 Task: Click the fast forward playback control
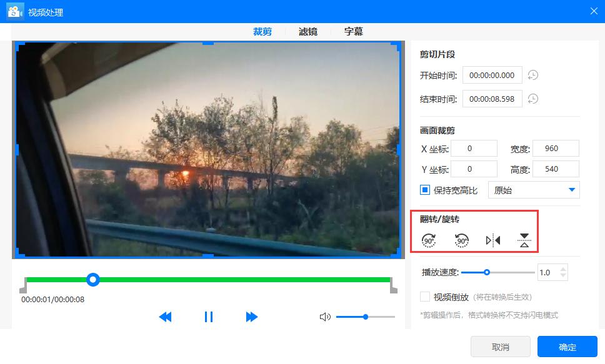[252, 317]
